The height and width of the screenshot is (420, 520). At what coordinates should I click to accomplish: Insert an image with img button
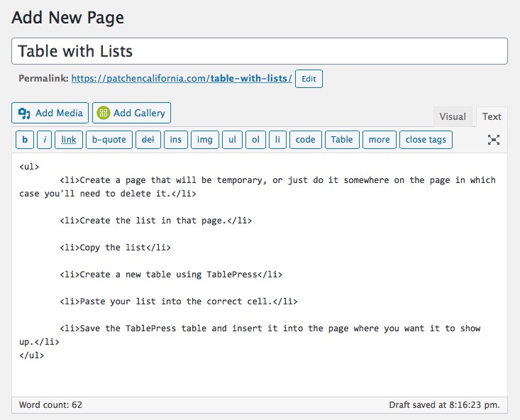coord(205,140)
